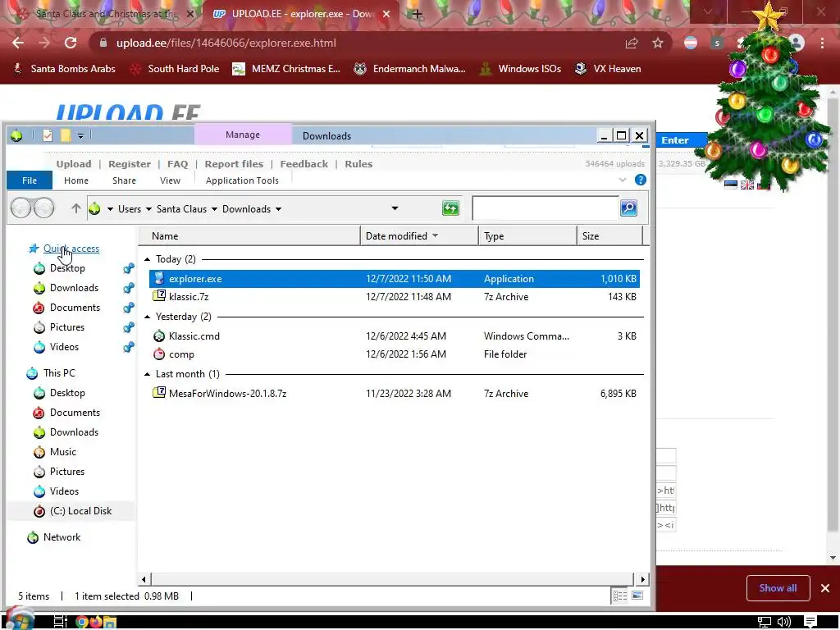The height and width of the screenshot is (630, 840).
Task: Open Pictures under Quick access
Action: coord(67,327)
